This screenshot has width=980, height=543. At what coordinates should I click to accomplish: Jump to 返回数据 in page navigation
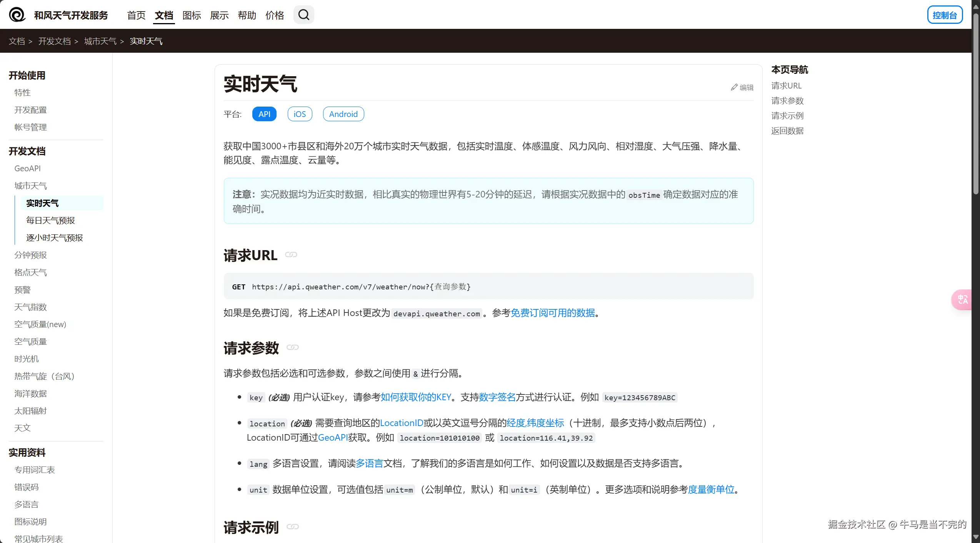[787, 131]
